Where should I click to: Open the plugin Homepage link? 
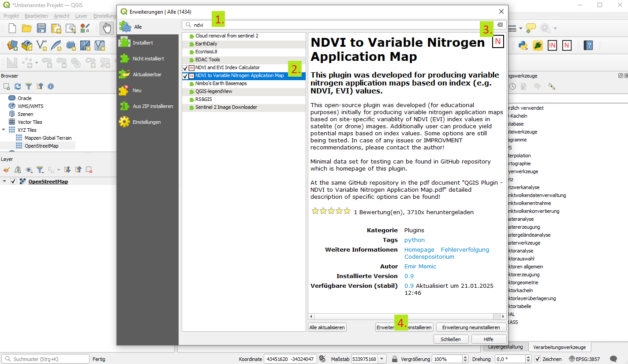tap(419, 249)
